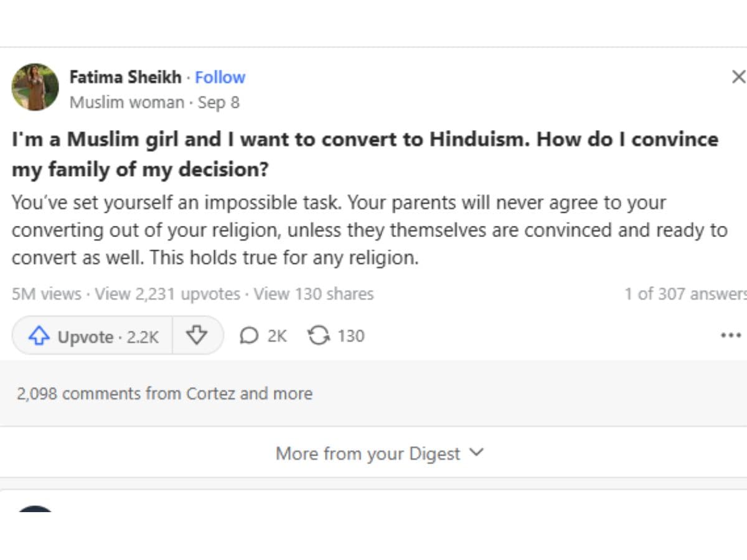Image resolution: width=747 pixels, height=560 pixels.
Task: Expand More from your Digest
Action: [368, 454]
